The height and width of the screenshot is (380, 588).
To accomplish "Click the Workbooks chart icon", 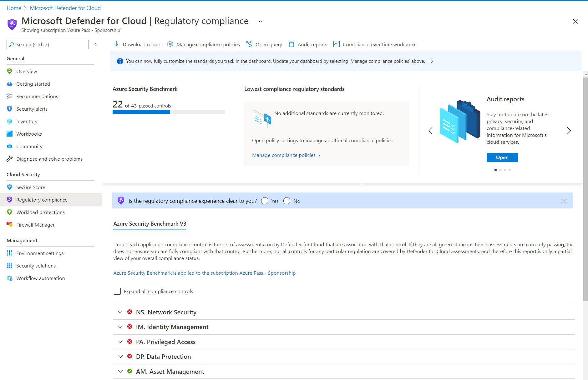I will pos(10,134).
